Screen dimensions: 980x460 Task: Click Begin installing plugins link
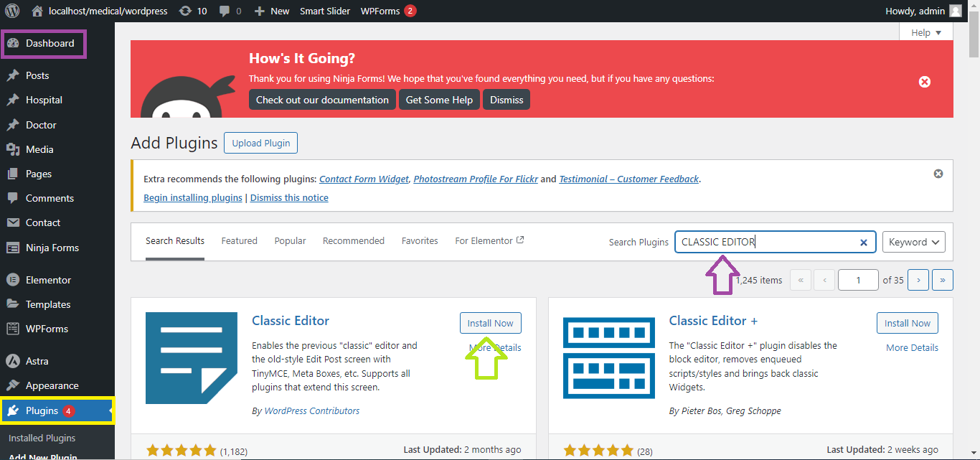coord(193,197)
